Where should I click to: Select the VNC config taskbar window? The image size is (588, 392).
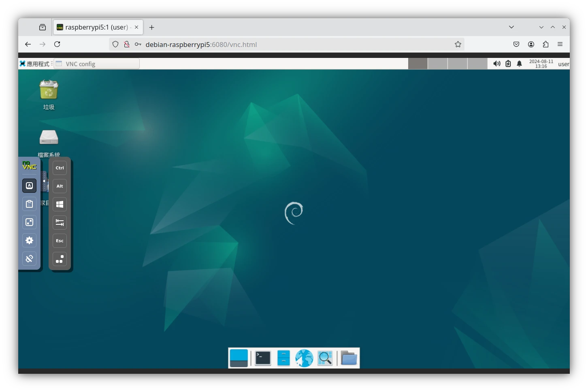point(97,64)
